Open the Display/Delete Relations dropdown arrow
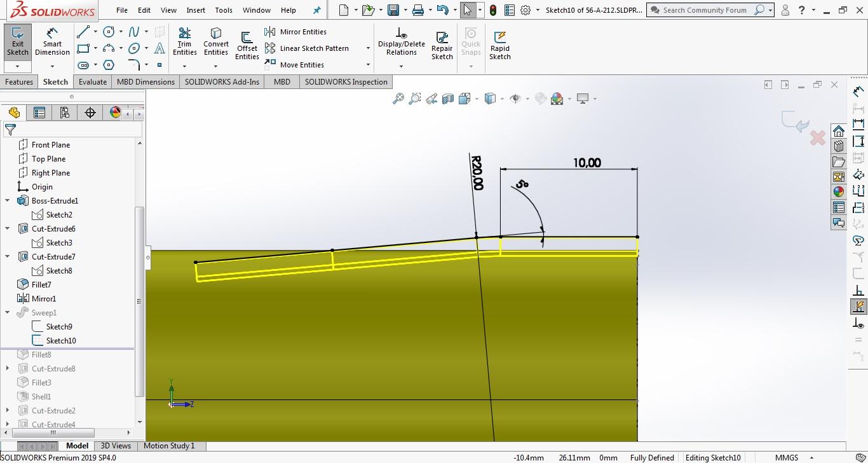868x463 pixels. click(401, 66)
